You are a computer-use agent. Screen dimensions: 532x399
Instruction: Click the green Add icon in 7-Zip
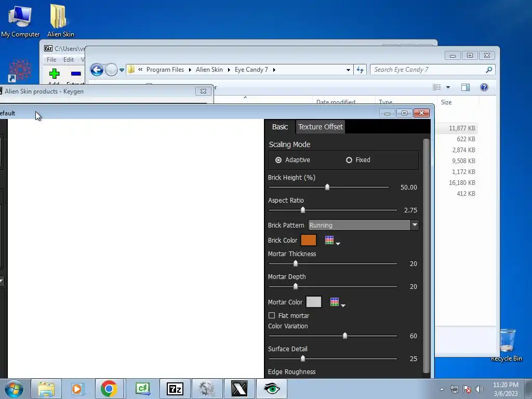54,74
